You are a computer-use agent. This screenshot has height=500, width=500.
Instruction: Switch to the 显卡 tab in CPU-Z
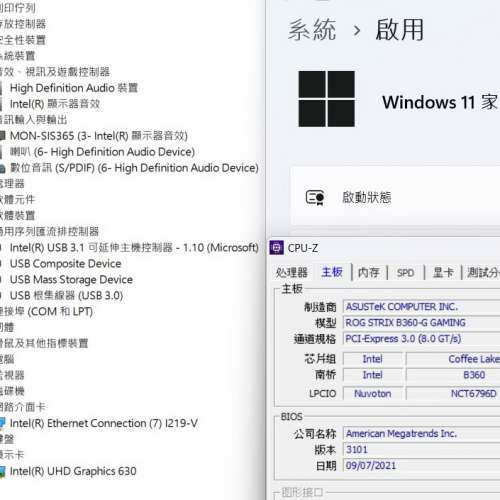pyautogui.click(x=443, y=272)
